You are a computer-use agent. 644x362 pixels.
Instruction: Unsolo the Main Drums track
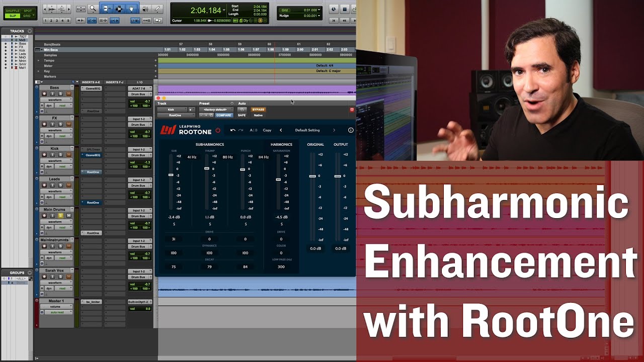[60, 215]
